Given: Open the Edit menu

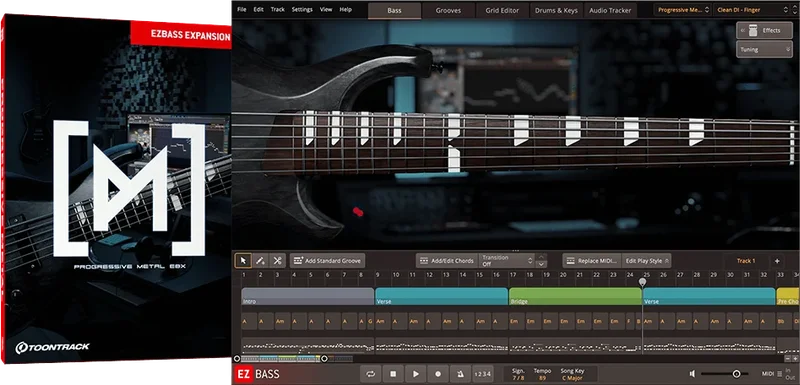Looking at the screenshot, I should tap(259, 10).
